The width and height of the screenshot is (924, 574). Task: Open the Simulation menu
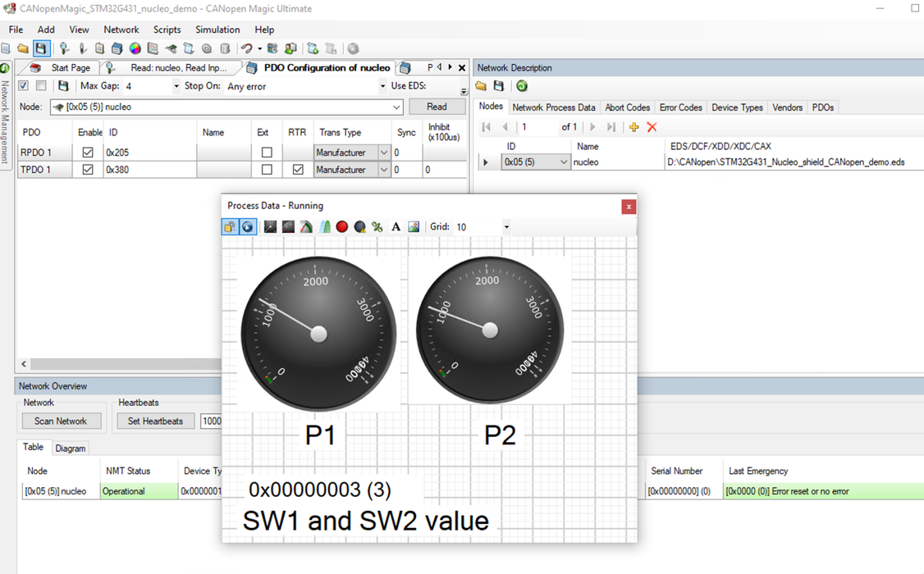217,29
